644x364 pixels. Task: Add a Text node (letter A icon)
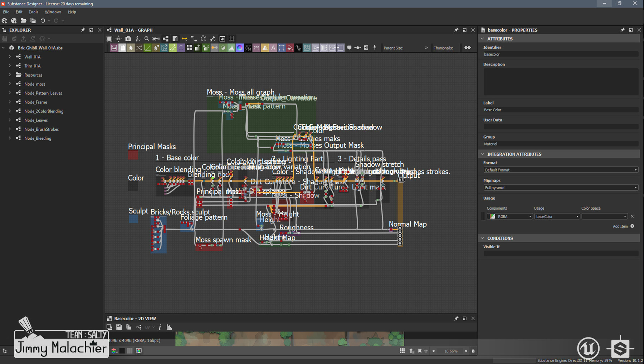(x=273, y=48)
